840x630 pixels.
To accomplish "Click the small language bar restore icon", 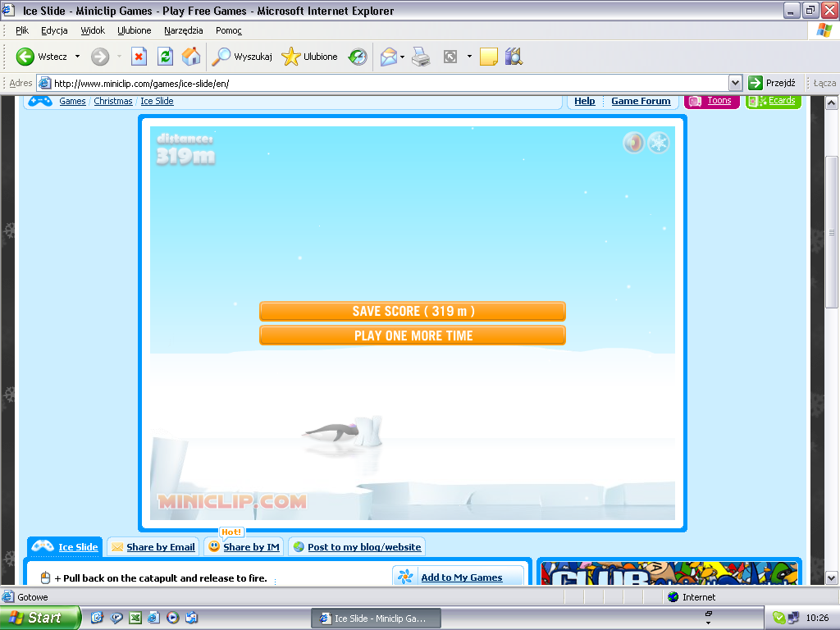I will click(x=708, y=614).
